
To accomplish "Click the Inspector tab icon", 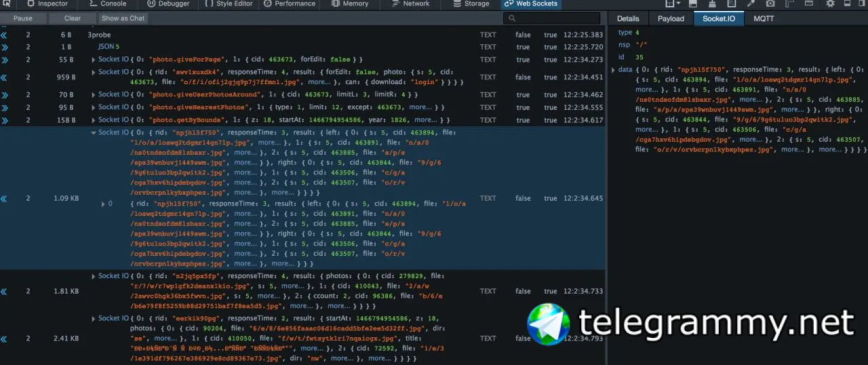I will (30, 3).
